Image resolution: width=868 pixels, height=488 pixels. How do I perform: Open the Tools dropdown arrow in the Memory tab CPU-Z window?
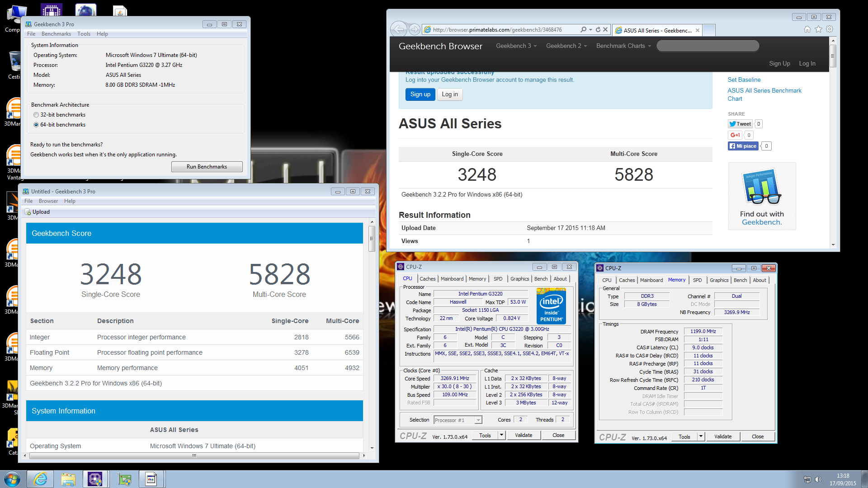700,436
